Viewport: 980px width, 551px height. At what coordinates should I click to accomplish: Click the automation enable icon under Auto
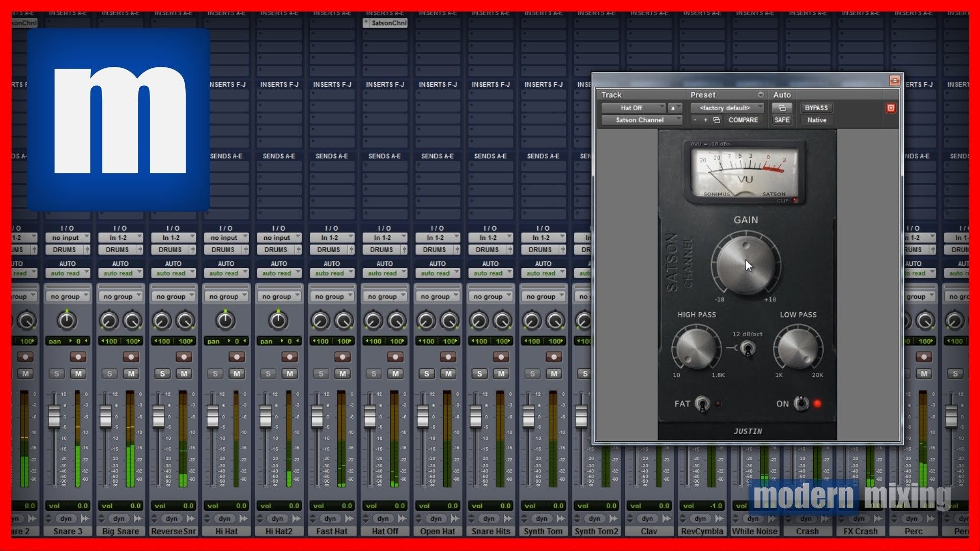click(782, 108)
